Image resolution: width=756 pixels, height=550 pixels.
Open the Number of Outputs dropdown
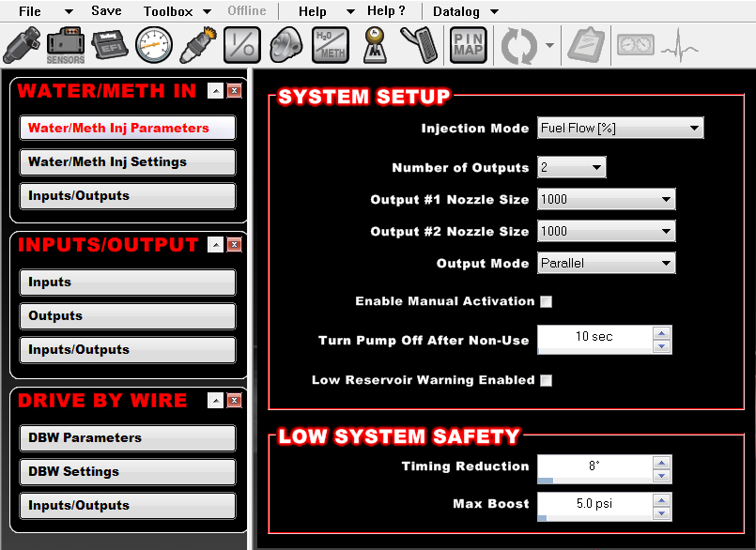tap(572, 167)
